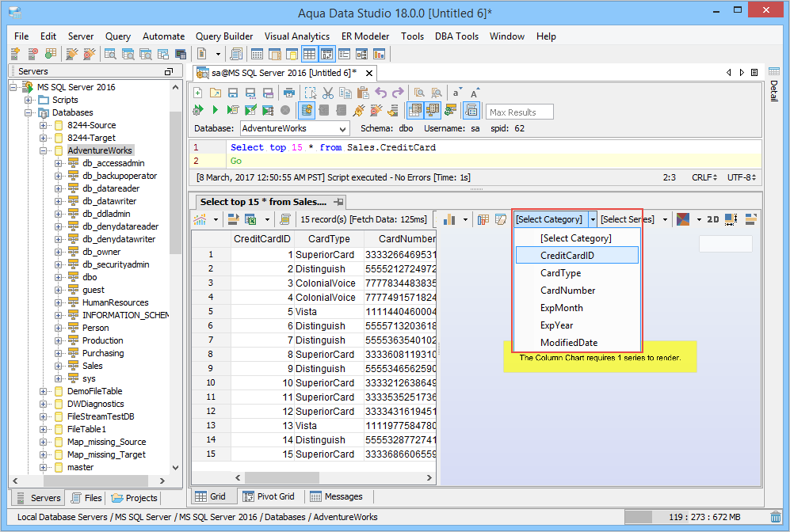790x532 pixels.
Task: Click the Reconnect plug icon
Action: click(x=359, y=110)
